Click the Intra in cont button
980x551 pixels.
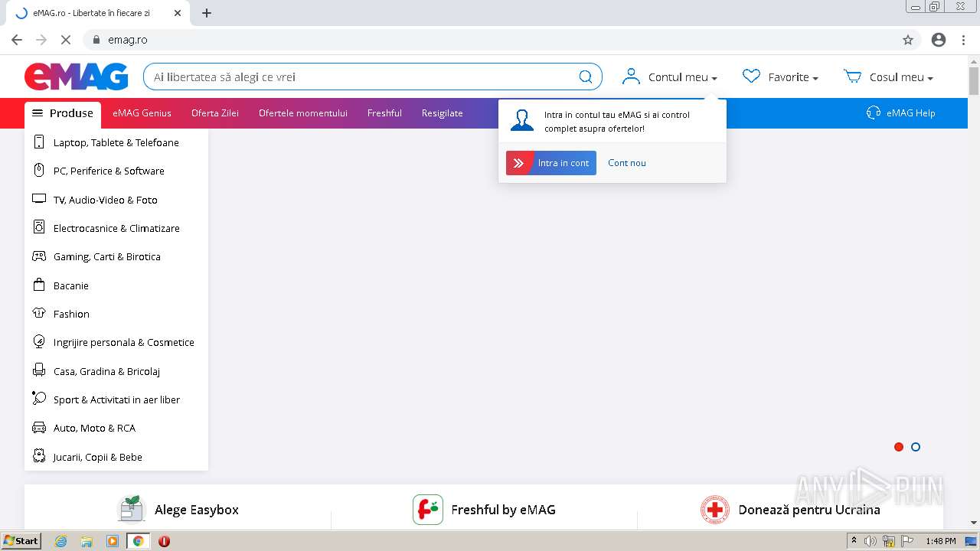coord(551,163)
